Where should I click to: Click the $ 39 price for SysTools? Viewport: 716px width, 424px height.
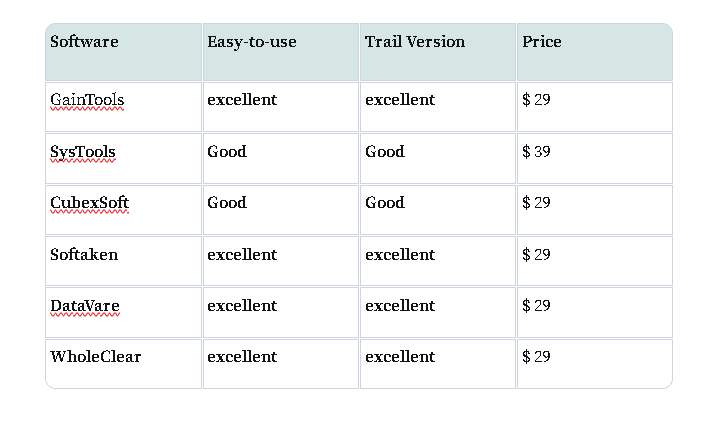pyautogui.click(x=536, y=152)
